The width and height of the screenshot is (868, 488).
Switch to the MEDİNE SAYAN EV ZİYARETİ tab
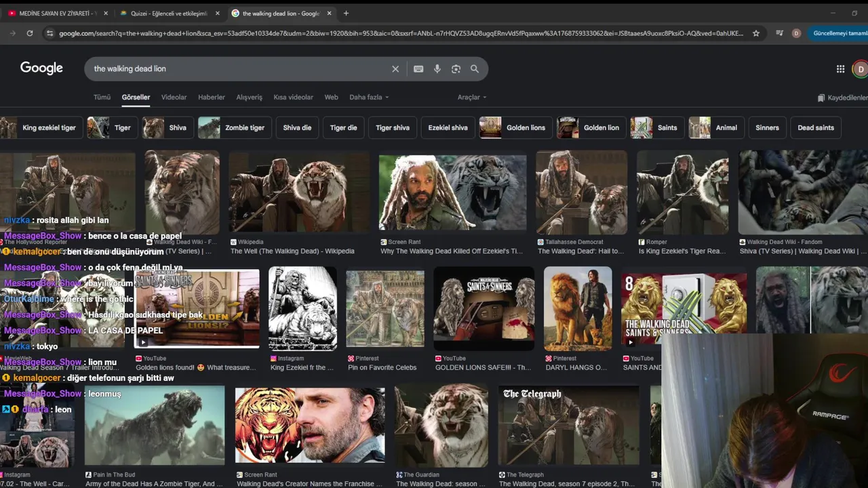56,13
